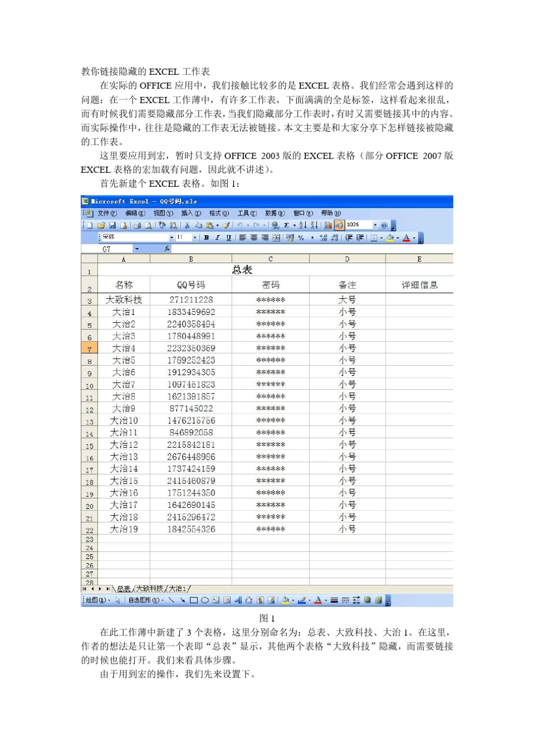Click the Excel Help question icon

tap(384, 225)
